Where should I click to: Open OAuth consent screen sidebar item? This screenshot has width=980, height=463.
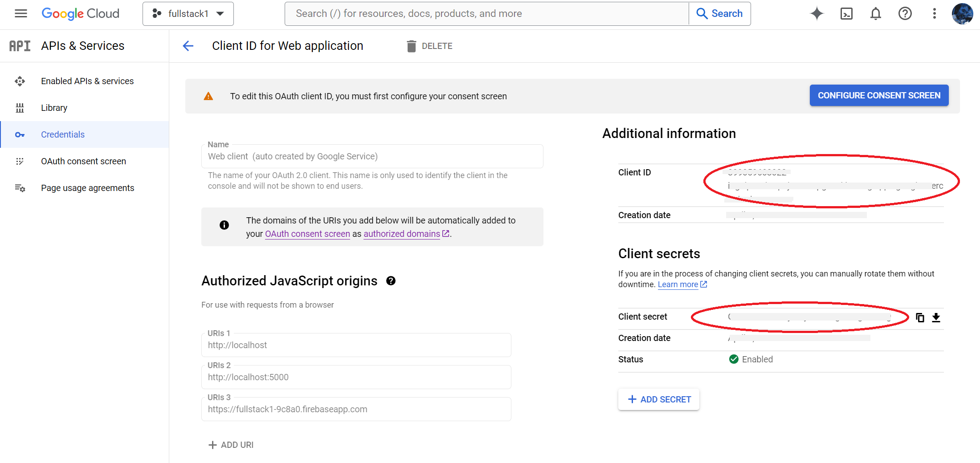[83, 161]
